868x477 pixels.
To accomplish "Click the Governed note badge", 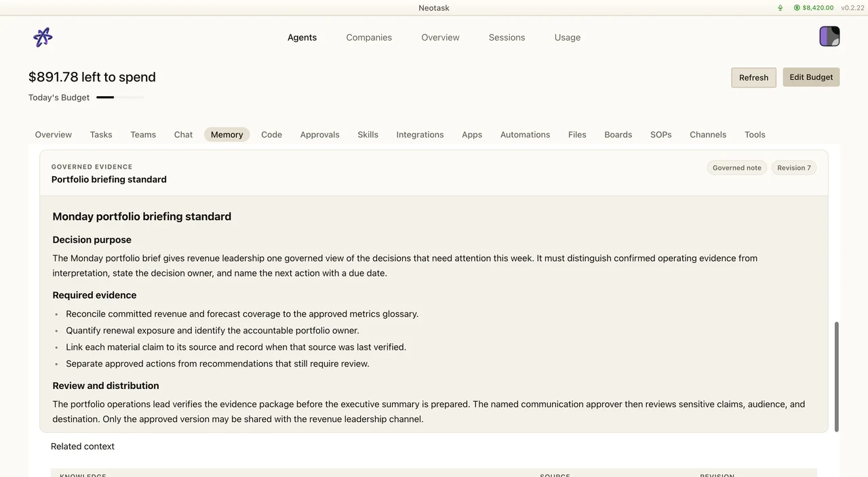I will point(737,168).
